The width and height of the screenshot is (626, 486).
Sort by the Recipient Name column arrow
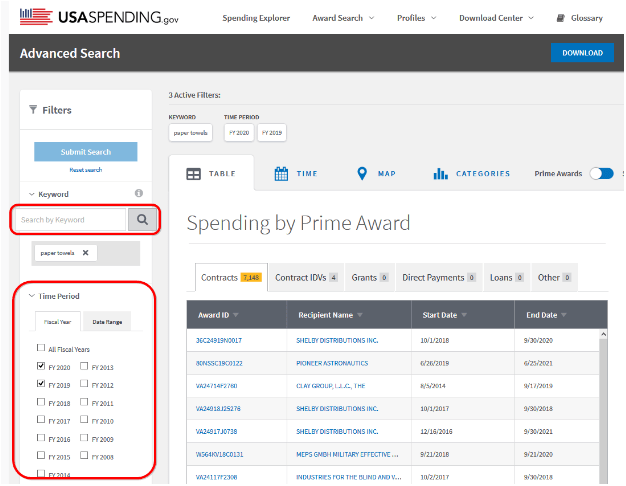point(360,315)
